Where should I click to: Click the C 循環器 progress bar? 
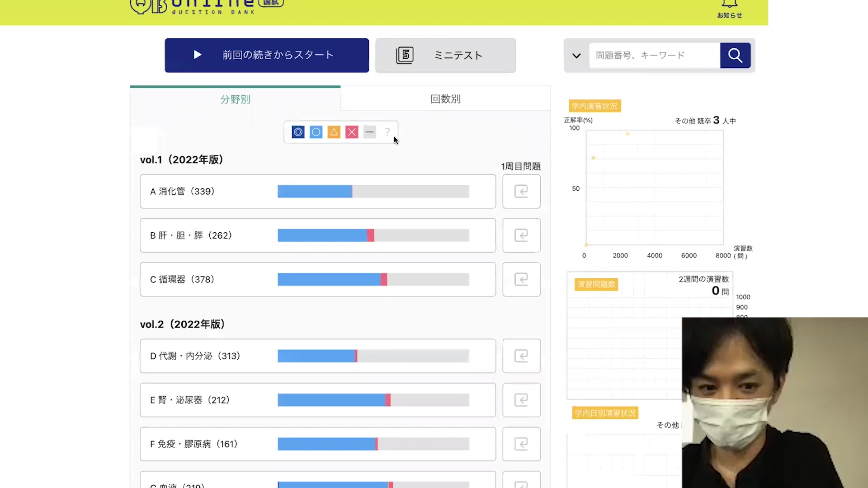373,279
